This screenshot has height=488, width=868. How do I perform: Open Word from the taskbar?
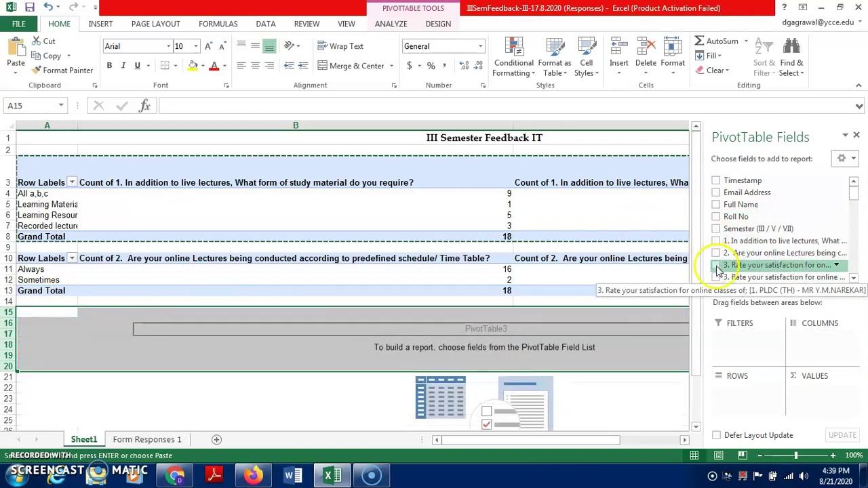(292, 475)
